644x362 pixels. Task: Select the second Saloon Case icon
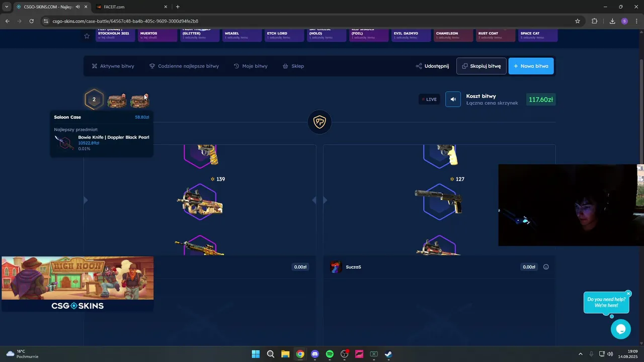click(x=139, y=100)
